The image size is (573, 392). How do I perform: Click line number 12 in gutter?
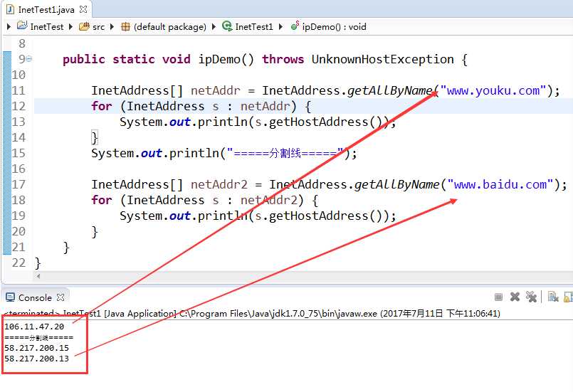pyautogui.click(x=19, y=106)
